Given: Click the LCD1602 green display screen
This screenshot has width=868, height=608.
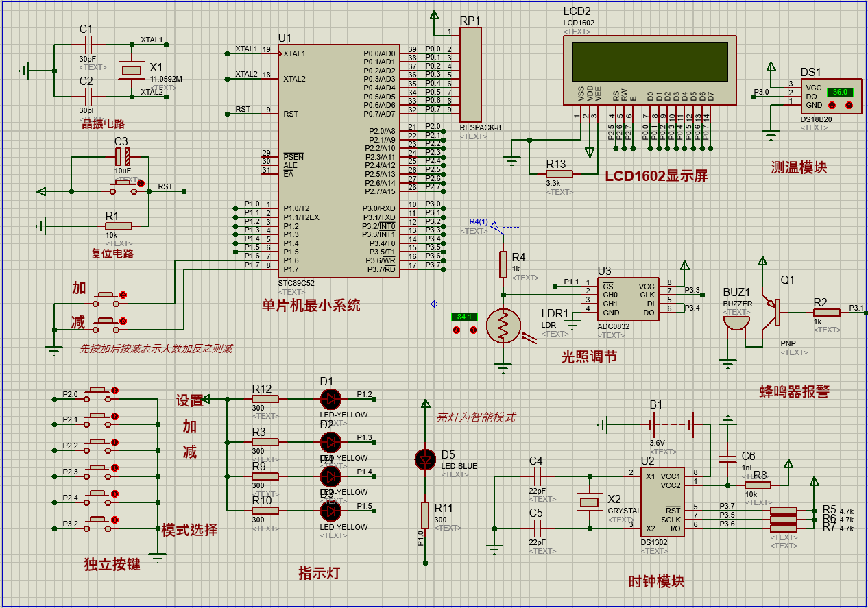Looking at the screenshot, I should coord(650,62).
